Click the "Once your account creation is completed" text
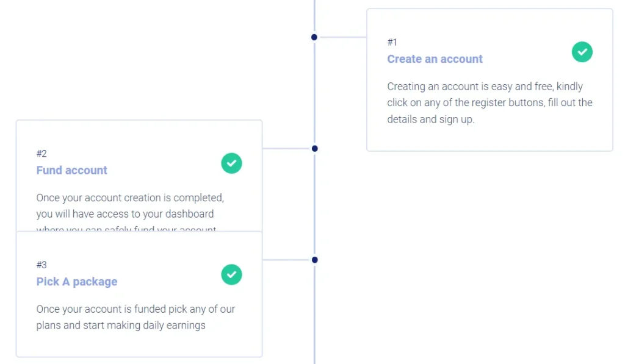The width and height of the screenshot is (625, 364). pyautogui.click(x=130, y=206)
